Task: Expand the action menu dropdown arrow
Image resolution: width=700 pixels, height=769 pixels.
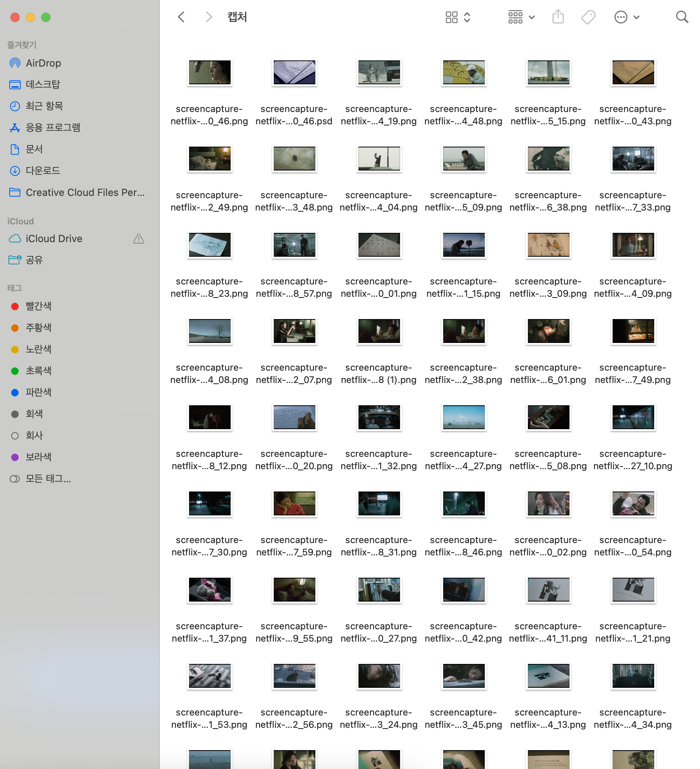Action: click(x=636, y=17)
